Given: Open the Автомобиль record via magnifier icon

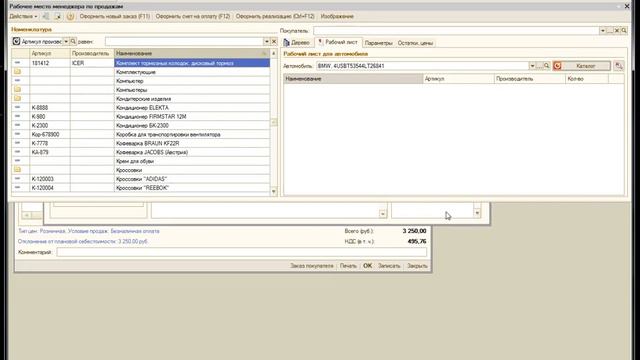Looking at the screenshot, I should 547,66.
